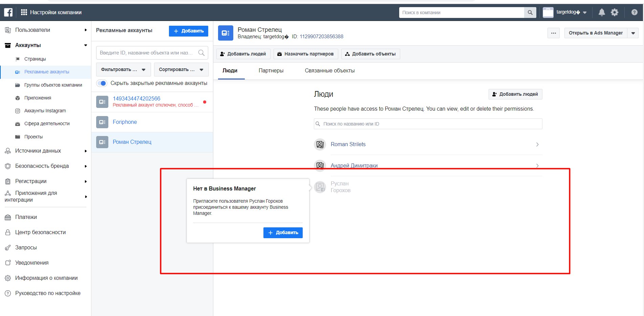Click the Запросы key icon
644x316 pixels.
pos(8,248)
